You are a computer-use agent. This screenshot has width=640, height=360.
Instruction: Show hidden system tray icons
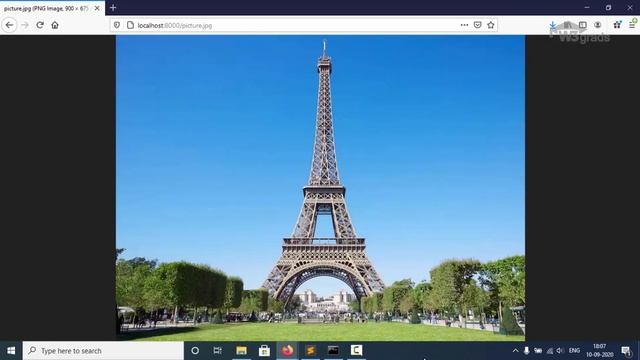(516, 351)
